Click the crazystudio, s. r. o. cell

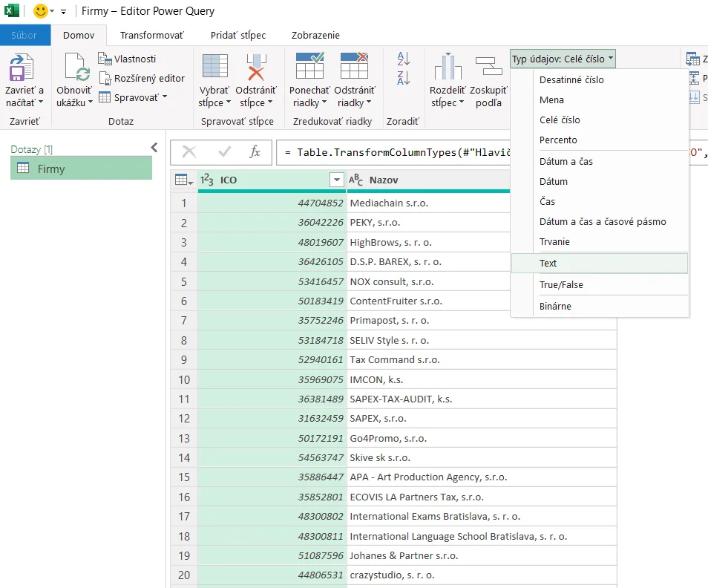[482, 575]
